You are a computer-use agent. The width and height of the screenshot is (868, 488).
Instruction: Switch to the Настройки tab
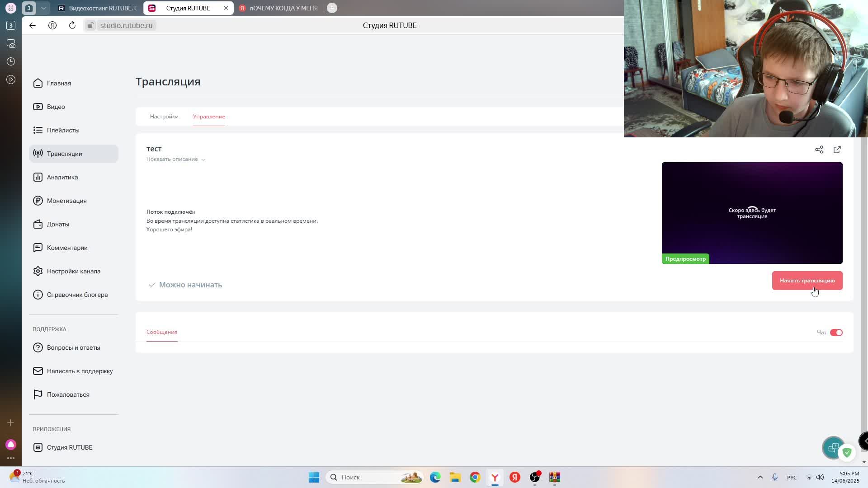[164, 117]
